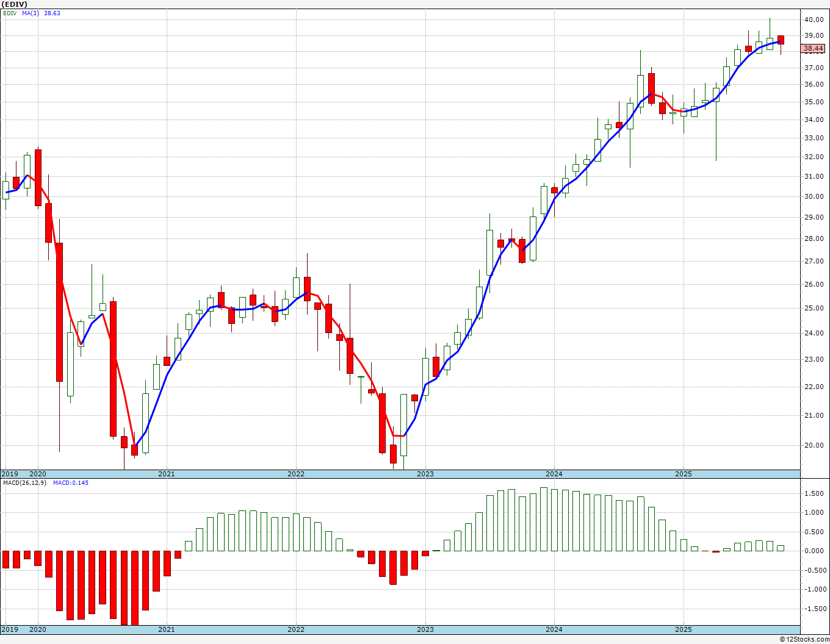Select the 36.00 price axis label
The image size is (830, 644).
pos(814,85)
